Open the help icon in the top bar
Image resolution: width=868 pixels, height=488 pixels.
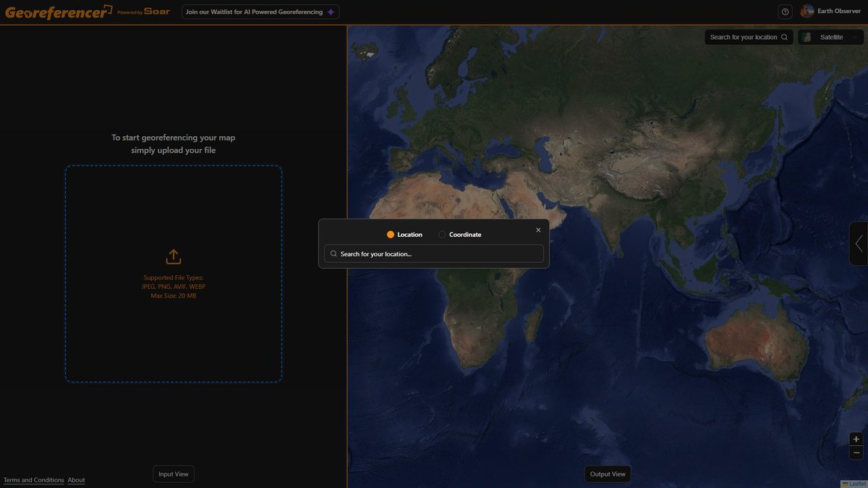point(785,11)
